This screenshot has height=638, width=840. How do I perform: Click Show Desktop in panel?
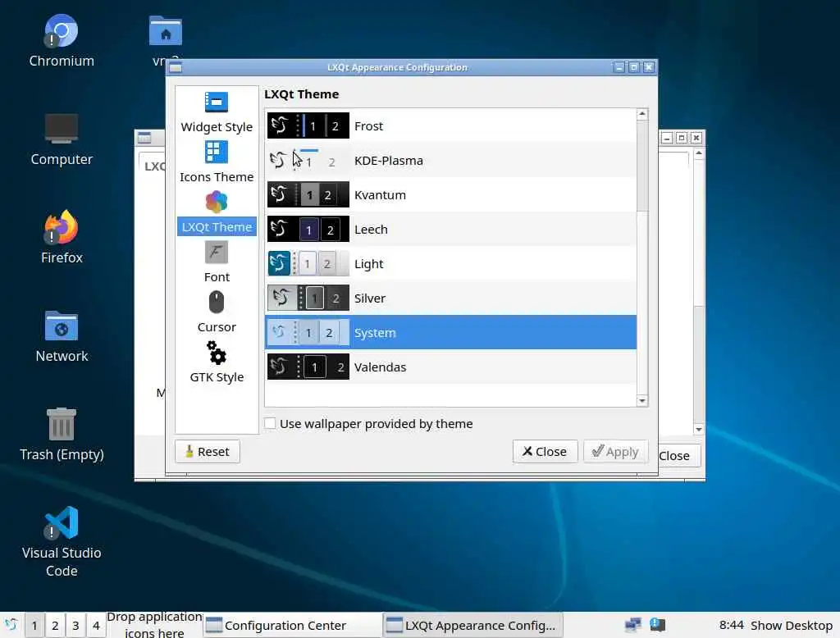coord(792,625)
